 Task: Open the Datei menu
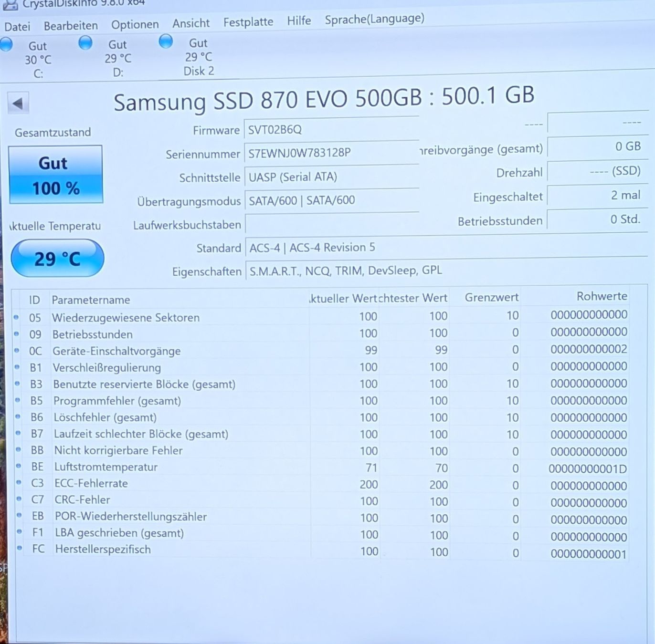[x=17, y=27]
